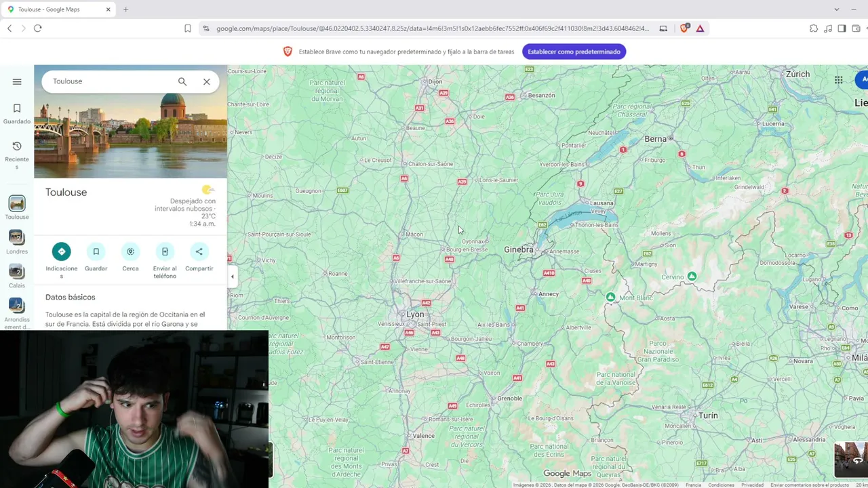
Task: Select the Toulouse - Google Maps tab
Action: (60, 9)
